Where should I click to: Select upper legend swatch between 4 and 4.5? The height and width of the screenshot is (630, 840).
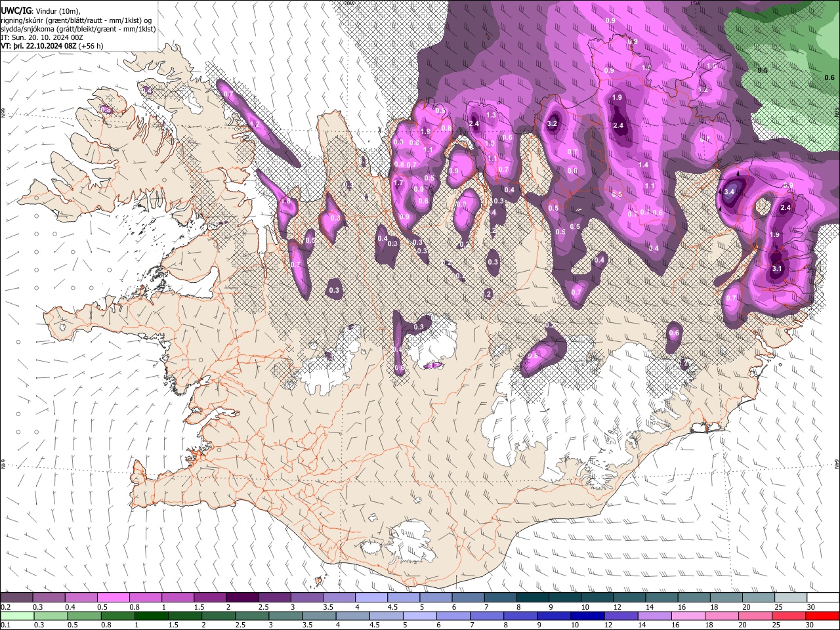[x=371, y=598]
